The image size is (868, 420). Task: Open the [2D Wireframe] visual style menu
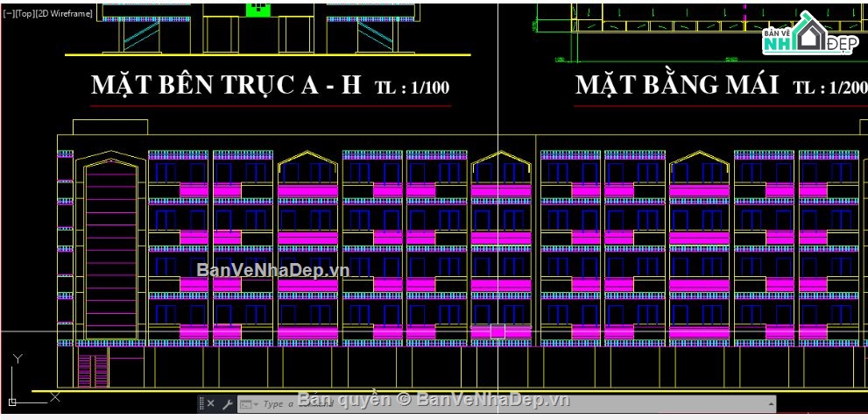pos(63,14)
